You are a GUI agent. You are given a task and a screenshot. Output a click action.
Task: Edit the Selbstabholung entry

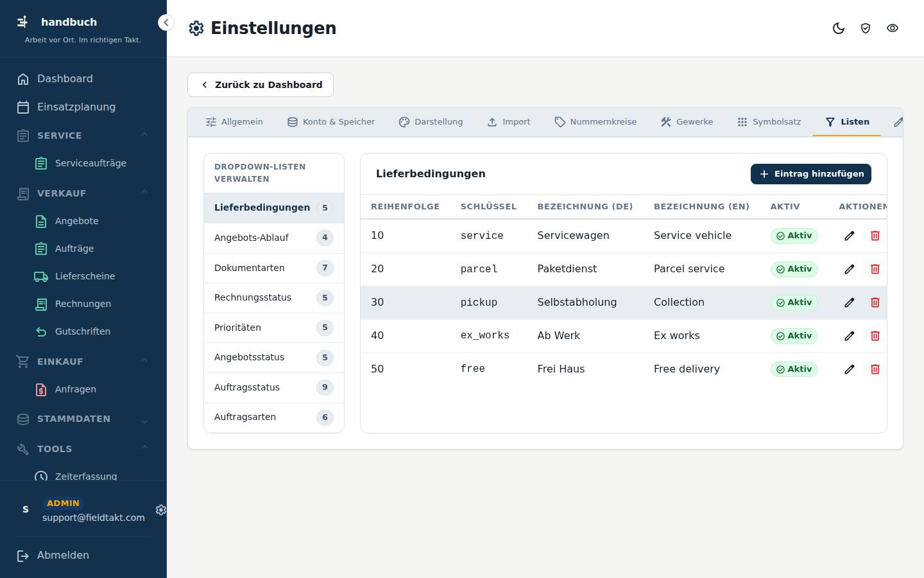[850, 302]
